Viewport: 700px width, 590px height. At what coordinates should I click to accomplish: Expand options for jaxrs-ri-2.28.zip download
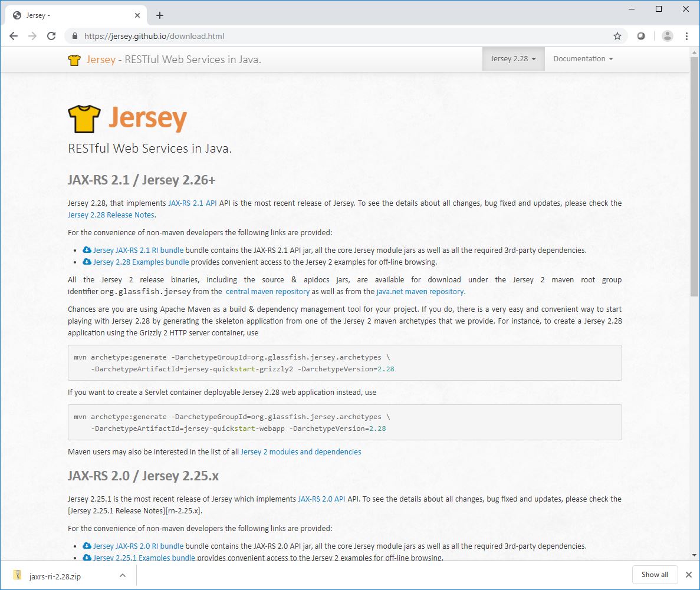(x=123, y=576)
